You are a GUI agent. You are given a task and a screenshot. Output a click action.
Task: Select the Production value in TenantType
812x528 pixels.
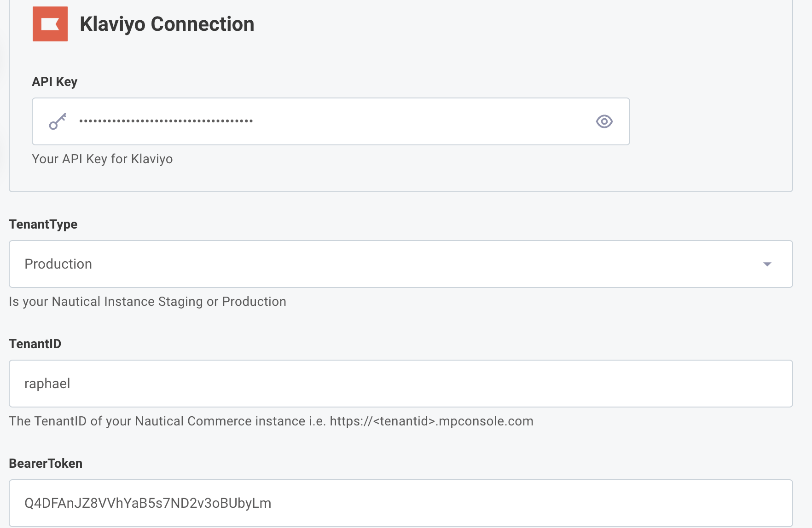[x=58, y=264]
